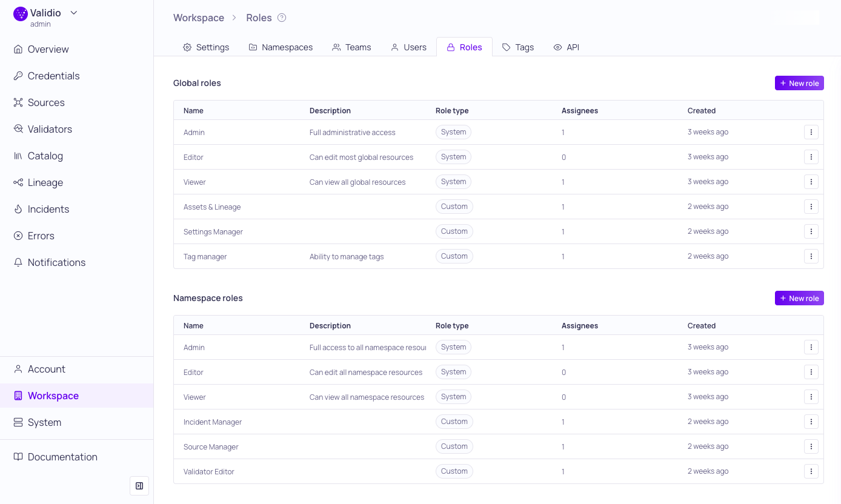Click the Workspace item in the sidebar
This screenshot has height=504, width=841.
(x=76, y=396)
